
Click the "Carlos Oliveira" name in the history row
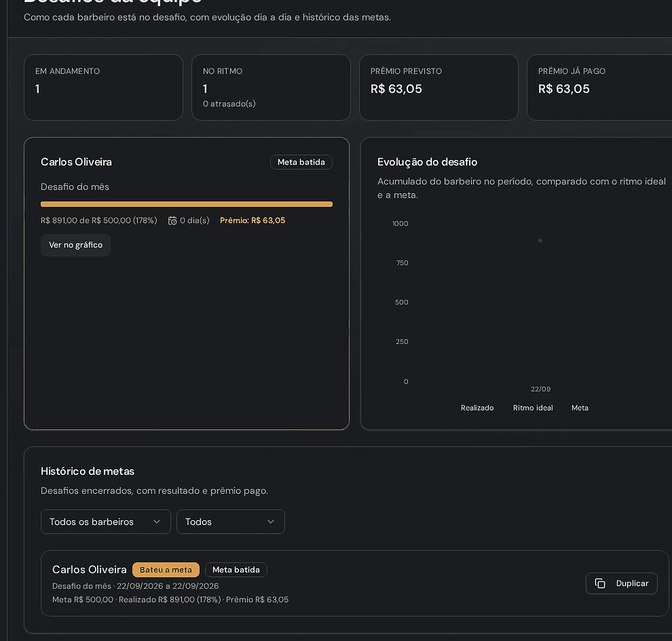(x=90, y=569)
